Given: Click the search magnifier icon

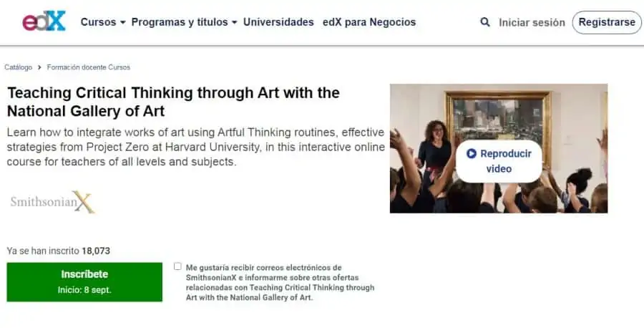Looking at the screenshot, I should (485, 21).
